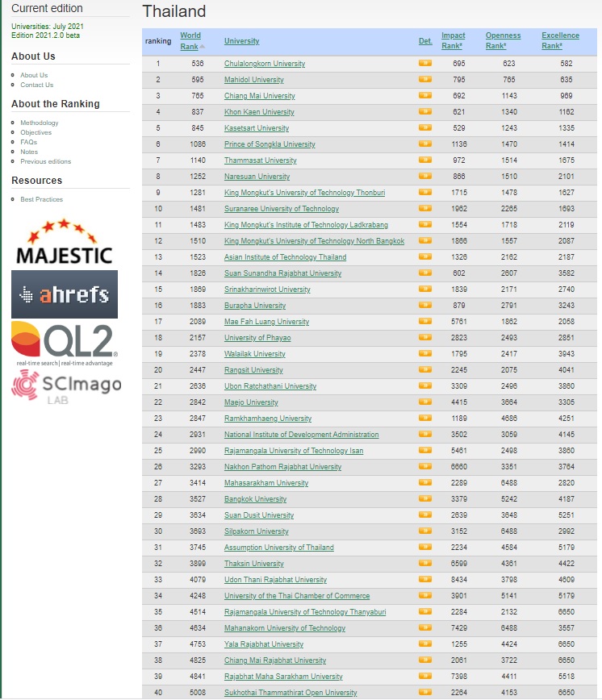Viewport: 602px width, 700px height.
Task: Open the FAQs sidebar link
Action: pyautogui.click(x=29, y=142)
